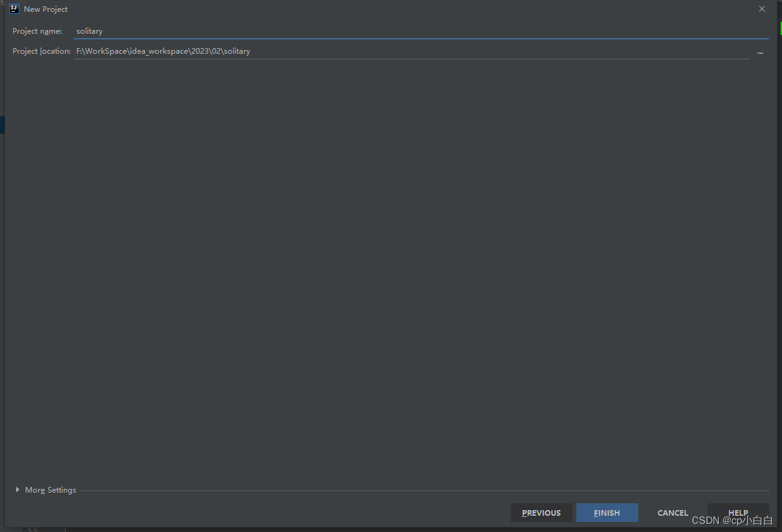Open the project location browse ellipsis button

click(760, 52)
